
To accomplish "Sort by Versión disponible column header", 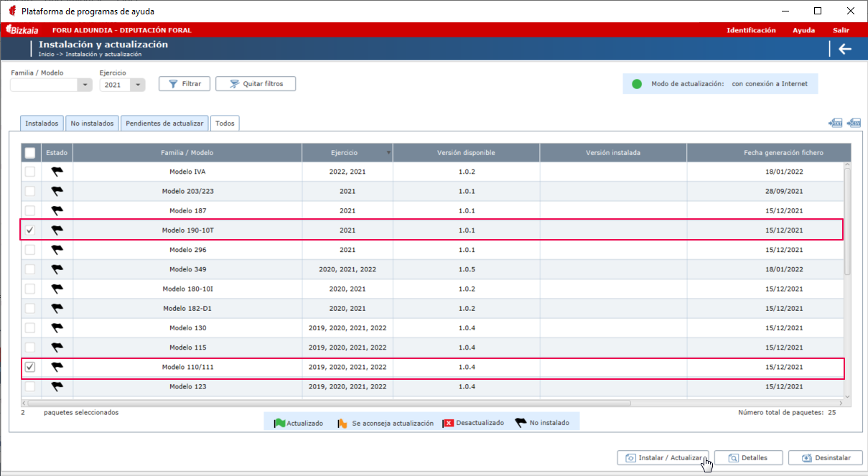I will click(467, 153).
